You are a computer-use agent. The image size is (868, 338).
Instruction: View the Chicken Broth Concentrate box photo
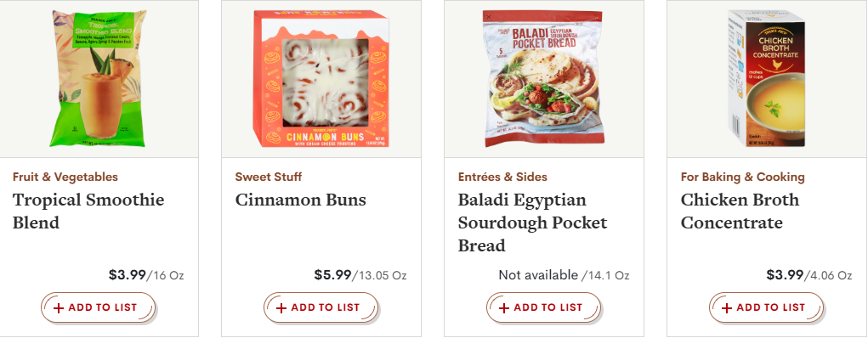[x=767, y=78]
